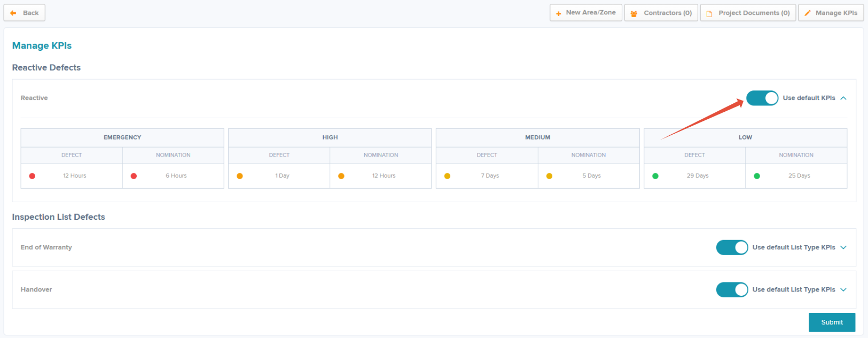Screen dimensions: 868x338
Task: Click the Medium nomination 5 Days value
Action: click(591, 176)
